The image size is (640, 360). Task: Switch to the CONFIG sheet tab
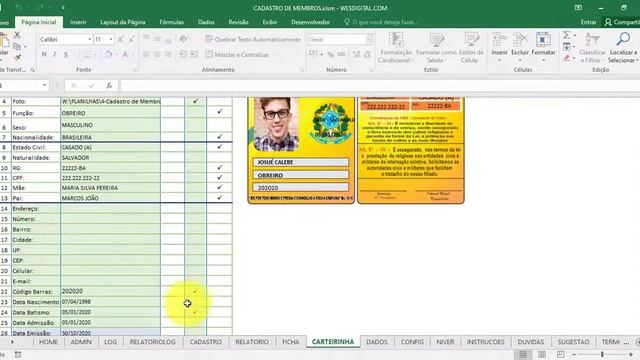[412, 342]
